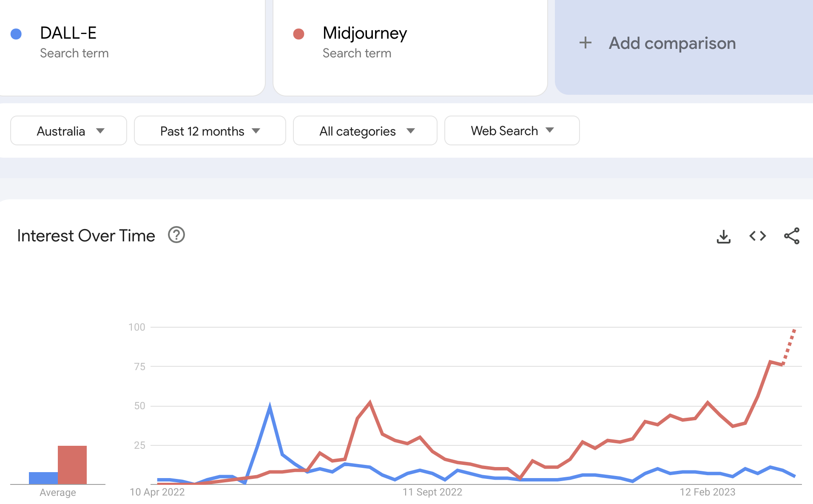This screenshot has width=813, height=504.
Task: Click the 11 Sept 2022 axis label
Action: point(432,492)
